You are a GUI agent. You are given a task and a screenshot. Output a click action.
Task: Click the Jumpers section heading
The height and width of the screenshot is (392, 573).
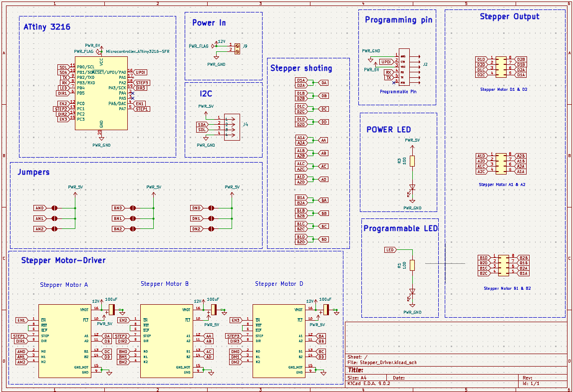tap(33, 172)
